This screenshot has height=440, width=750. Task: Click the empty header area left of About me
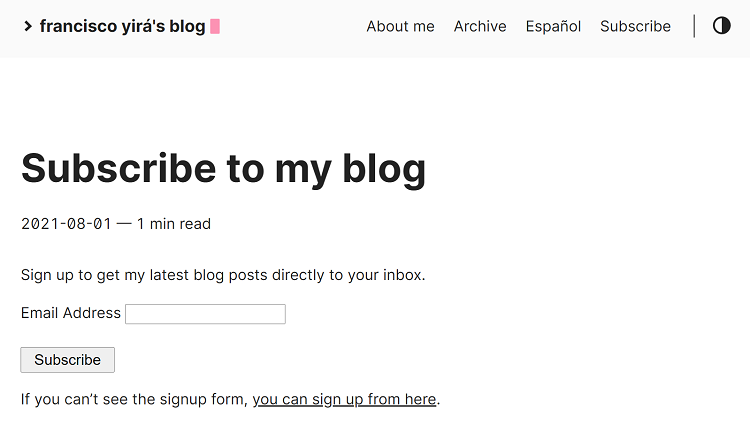(x=290, y=27)
